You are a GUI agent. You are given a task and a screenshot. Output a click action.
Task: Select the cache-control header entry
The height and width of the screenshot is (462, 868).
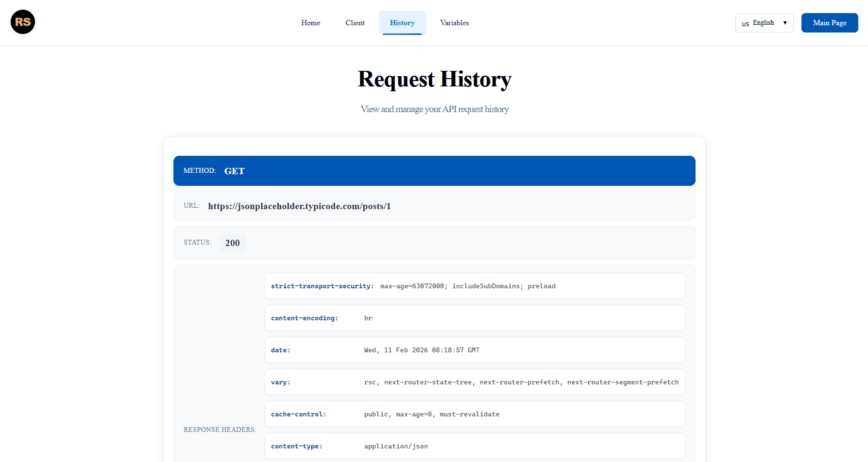tap(475, 414)
